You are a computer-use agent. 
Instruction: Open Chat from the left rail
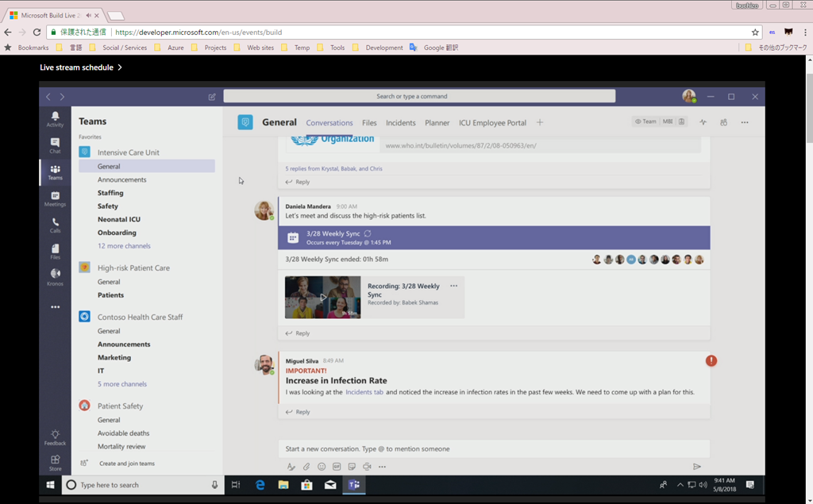pos(55,145)
